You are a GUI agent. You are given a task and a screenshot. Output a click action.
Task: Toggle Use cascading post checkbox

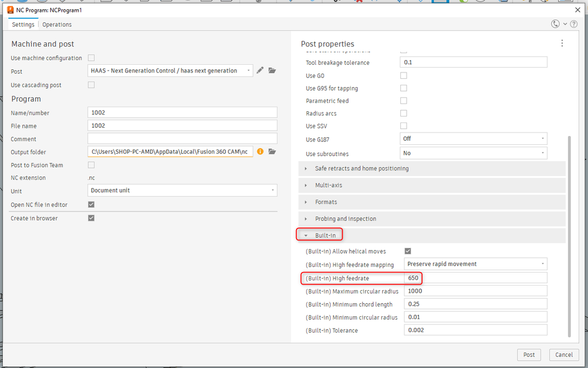pos(91,85)
